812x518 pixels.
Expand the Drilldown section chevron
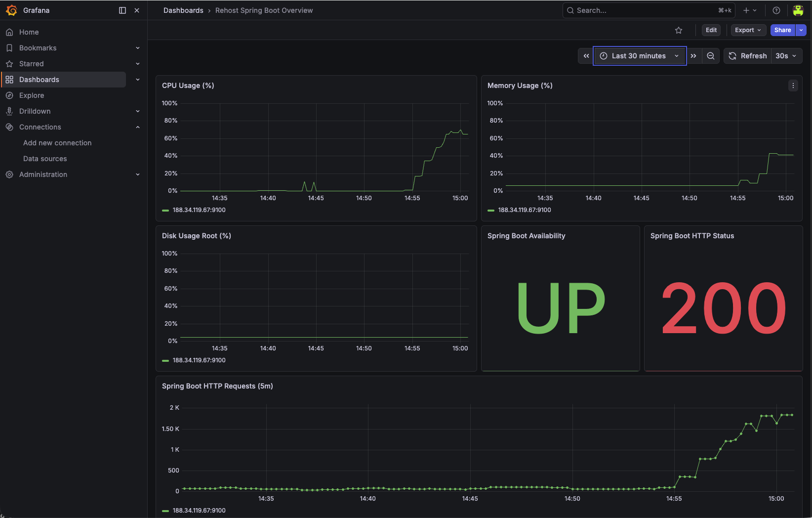pyautogui.click(x=138, y=111)
